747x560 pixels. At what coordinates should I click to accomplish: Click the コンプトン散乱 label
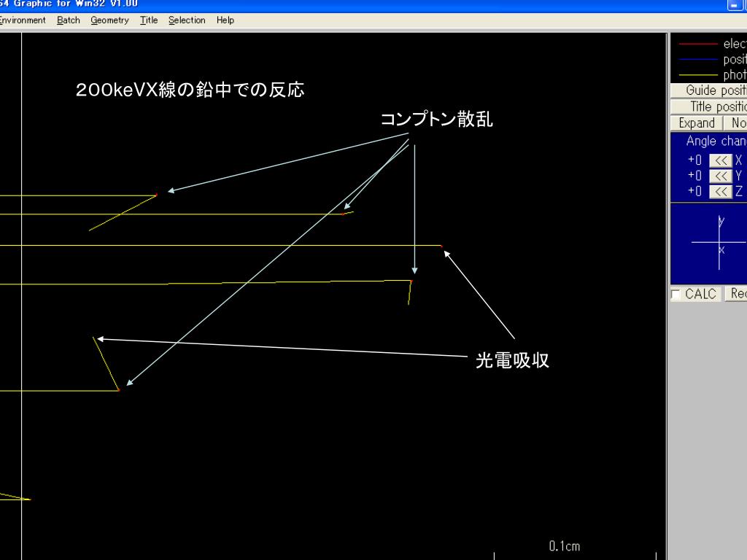(436, 119)
